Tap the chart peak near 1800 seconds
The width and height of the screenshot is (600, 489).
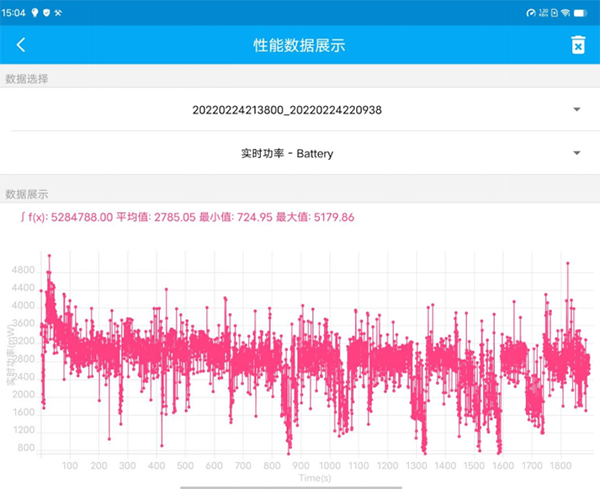tap(567, 264)
